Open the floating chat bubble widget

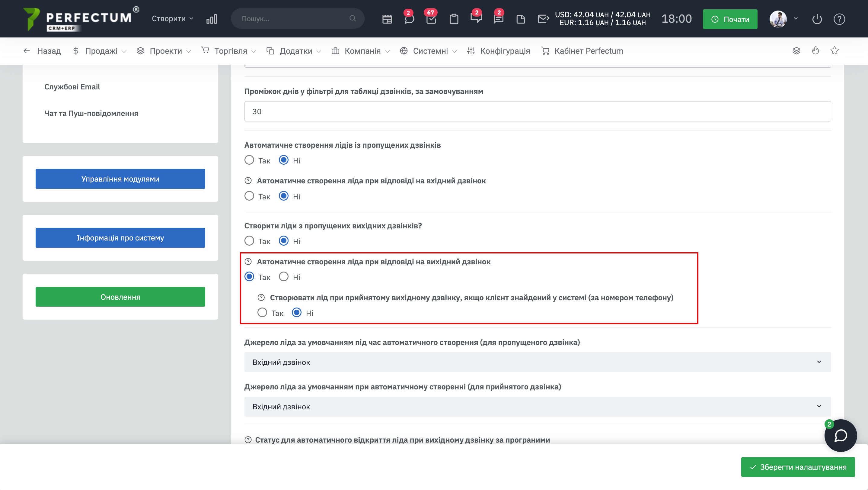[x=840, y=435]
